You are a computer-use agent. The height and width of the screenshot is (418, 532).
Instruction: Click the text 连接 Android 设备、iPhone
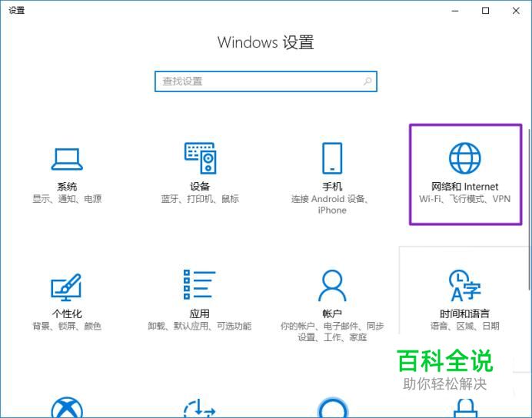(x=331, y=204)
